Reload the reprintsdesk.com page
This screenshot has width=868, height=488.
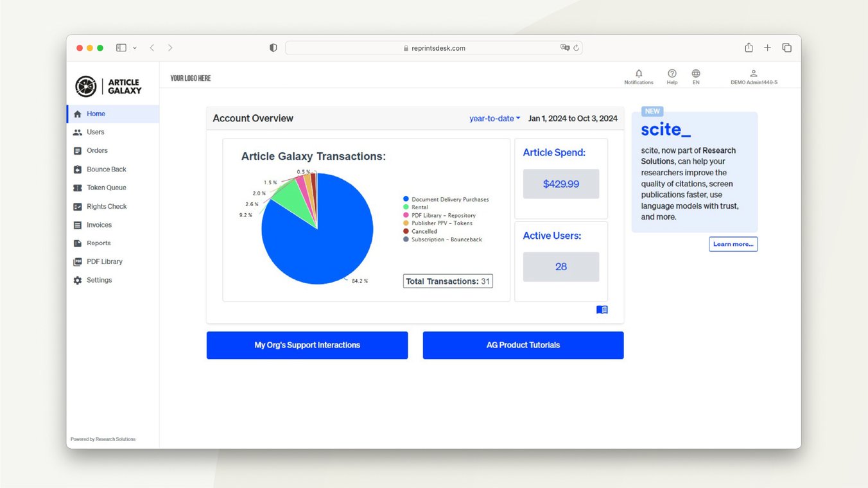coord(577,48)
